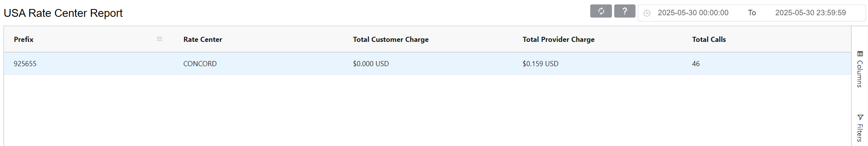Sort by the Total Calls header
Image resolution: width=868 pixels, height=146 pixels.
coord(709,40)
